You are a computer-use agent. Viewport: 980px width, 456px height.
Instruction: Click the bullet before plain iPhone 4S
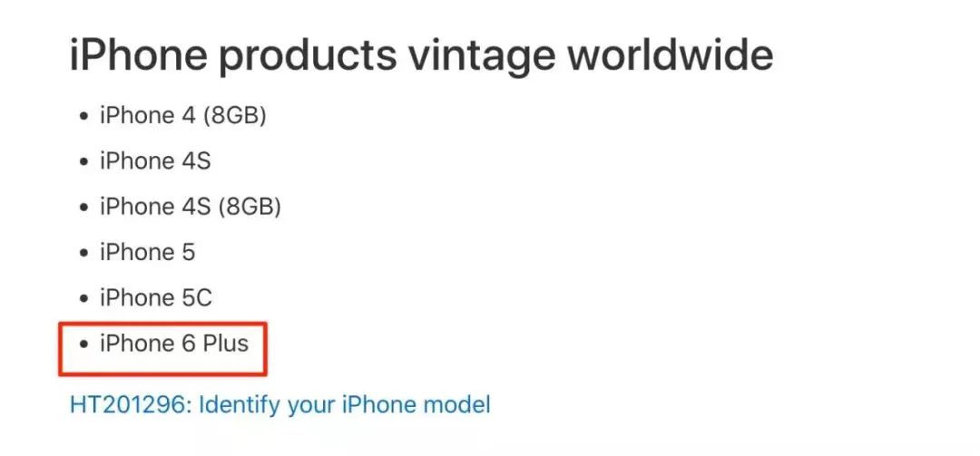point(84,162)
